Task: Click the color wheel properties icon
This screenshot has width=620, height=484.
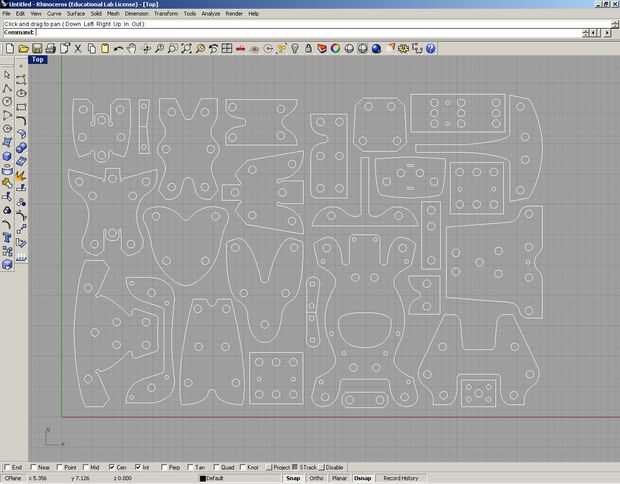Action: coord(335,49)
